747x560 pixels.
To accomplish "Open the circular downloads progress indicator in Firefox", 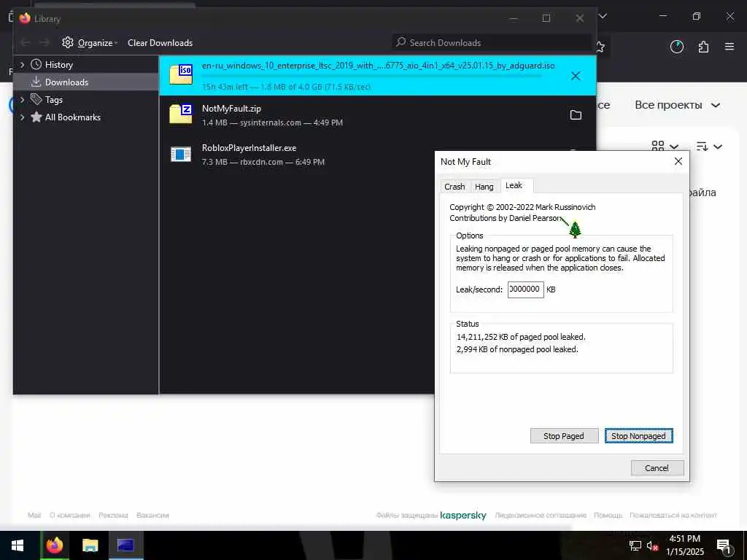I will (676, 47).
